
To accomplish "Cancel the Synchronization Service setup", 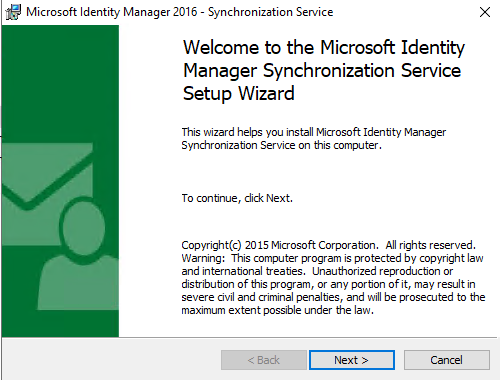I will pos(447,360).
